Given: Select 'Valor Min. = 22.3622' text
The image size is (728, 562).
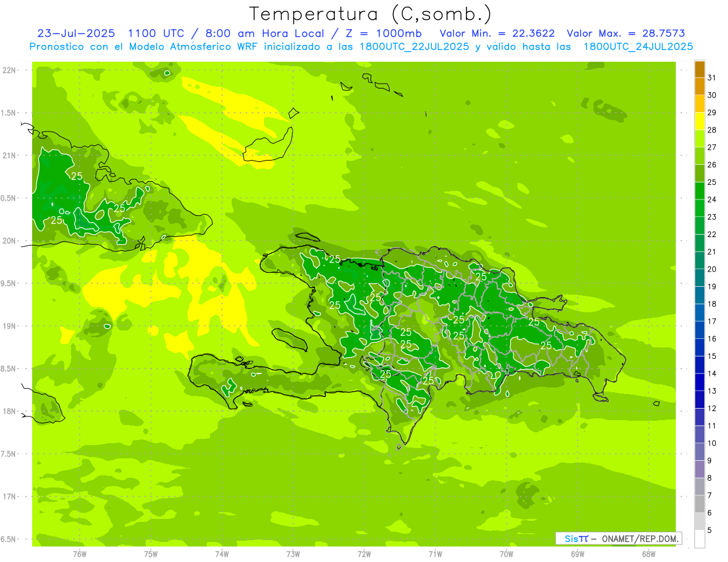Looking at the screenshot, I should pos(497,33).
